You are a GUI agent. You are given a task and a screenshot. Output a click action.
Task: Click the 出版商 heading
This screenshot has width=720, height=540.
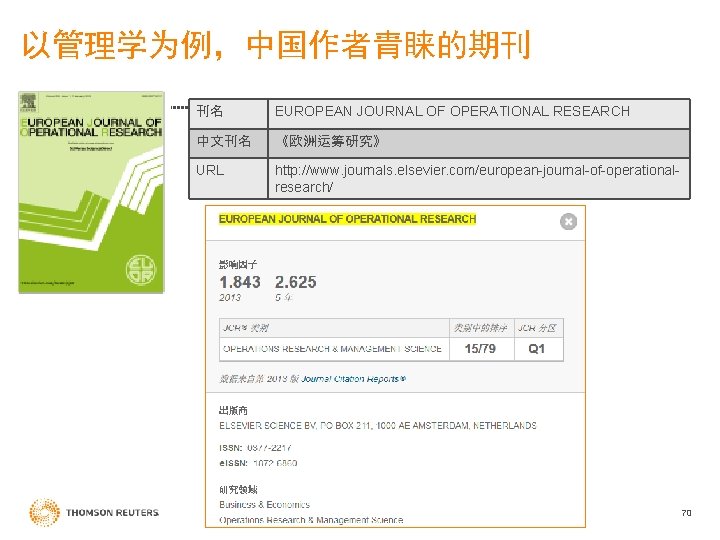pos(233,410)
